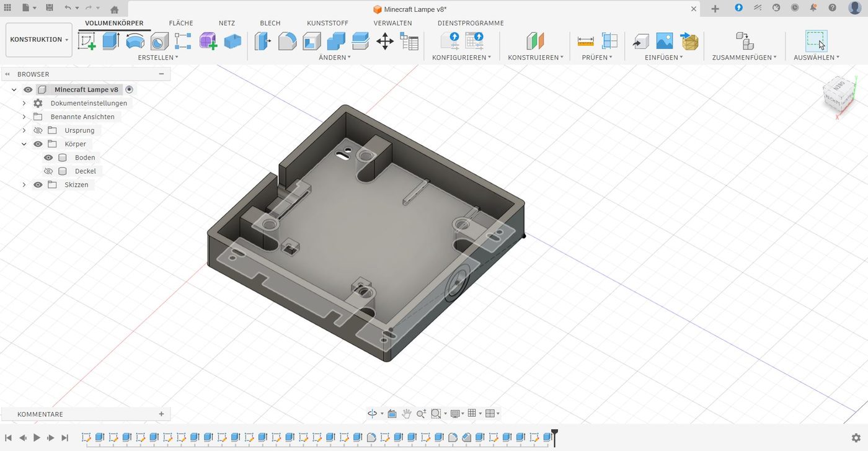Show the hidden Deckel body
868x451 pixels.
click(48, 171)
